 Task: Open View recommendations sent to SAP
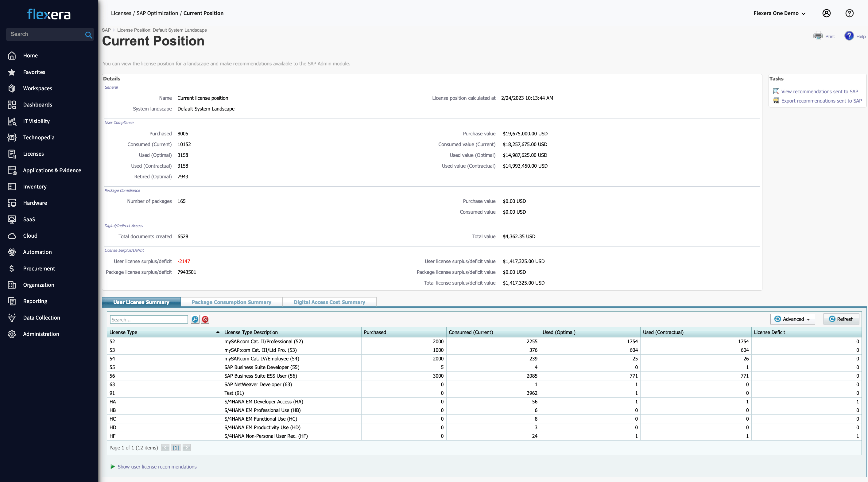coord(820,91)
